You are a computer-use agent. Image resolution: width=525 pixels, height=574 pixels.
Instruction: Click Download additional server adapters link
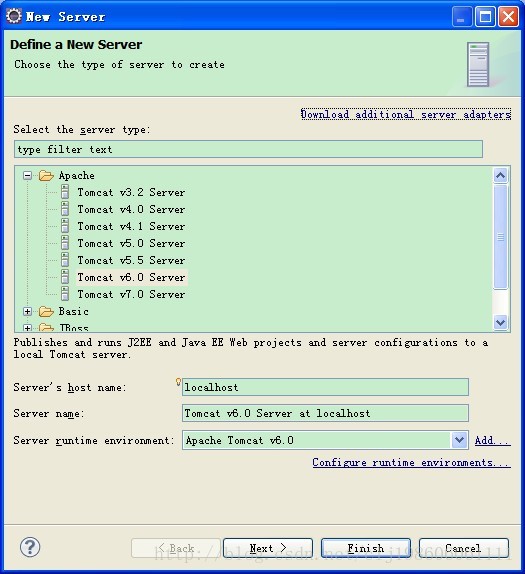406,114
